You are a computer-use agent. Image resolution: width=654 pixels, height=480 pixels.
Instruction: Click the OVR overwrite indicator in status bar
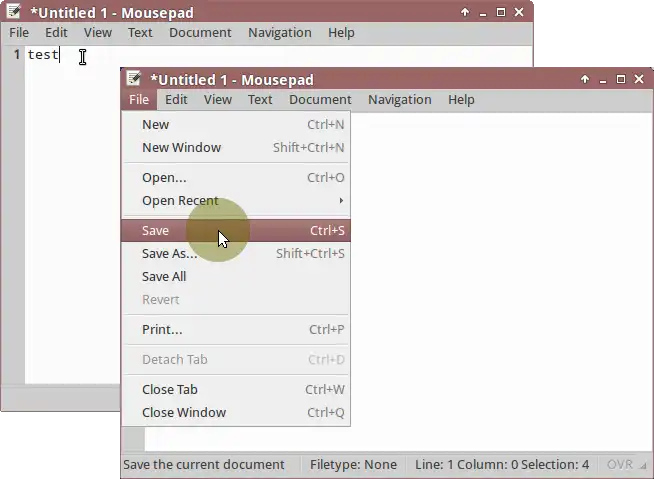point(620,465)
